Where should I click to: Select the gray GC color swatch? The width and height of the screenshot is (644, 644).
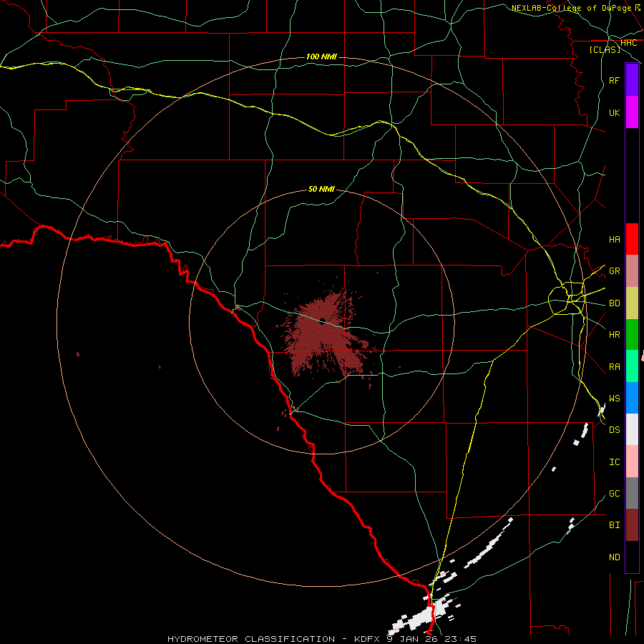point(632,493)
